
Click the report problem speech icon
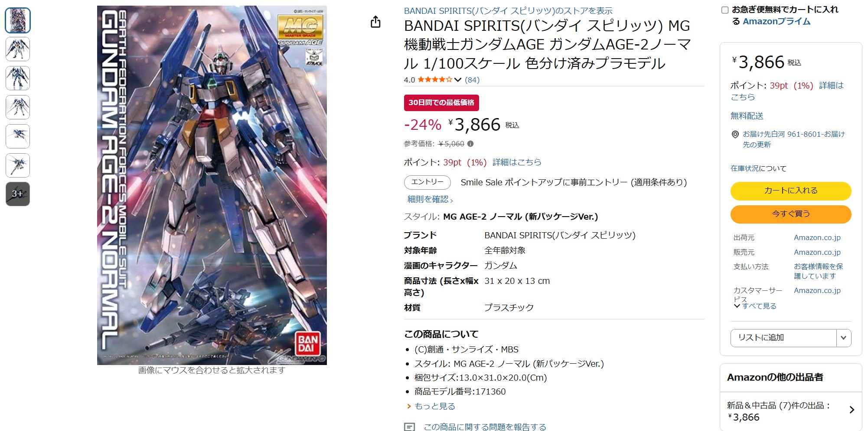point(409,427)
